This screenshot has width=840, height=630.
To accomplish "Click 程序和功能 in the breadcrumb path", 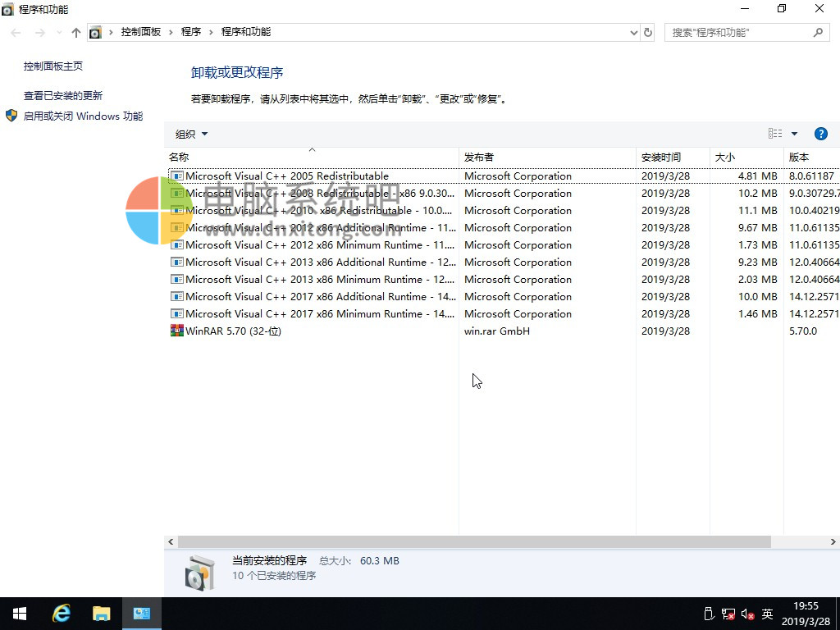I will click(246, 32).
